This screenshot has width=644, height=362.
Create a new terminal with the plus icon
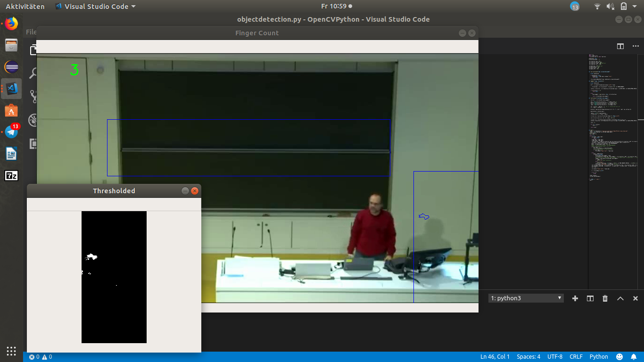[575, 298]
